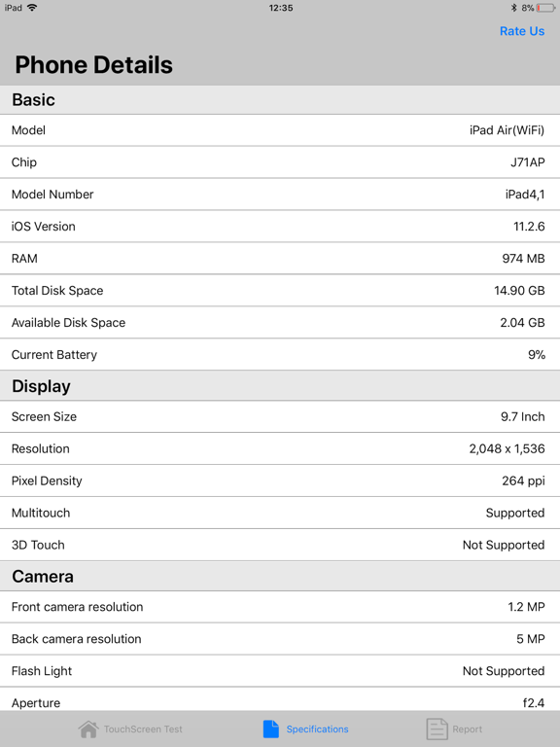Tap the Wi-Fi icon in status bar
This screenshot has height=747, width=560.
pos(32,7)
